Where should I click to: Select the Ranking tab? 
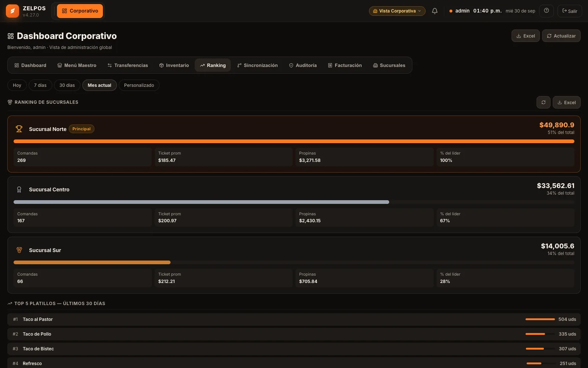pyautogui.click(x=213, y=65)
